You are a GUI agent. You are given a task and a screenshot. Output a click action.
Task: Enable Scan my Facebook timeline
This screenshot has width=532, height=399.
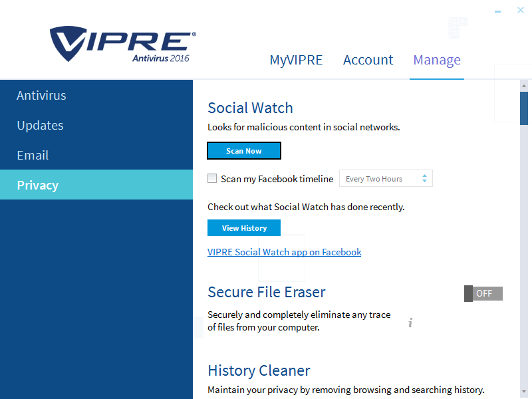(x=212, y=178)
